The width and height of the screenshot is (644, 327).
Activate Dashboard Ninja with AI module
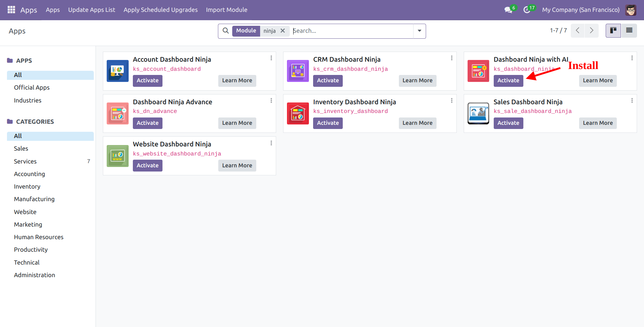[x=508, y=81]
